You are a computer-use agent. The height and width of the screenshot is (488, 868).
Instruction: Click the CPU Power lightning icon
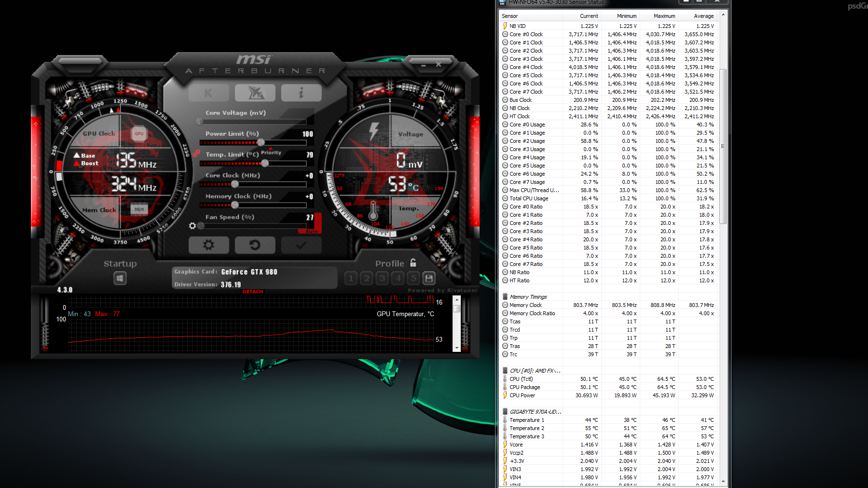tap(505, 395)
